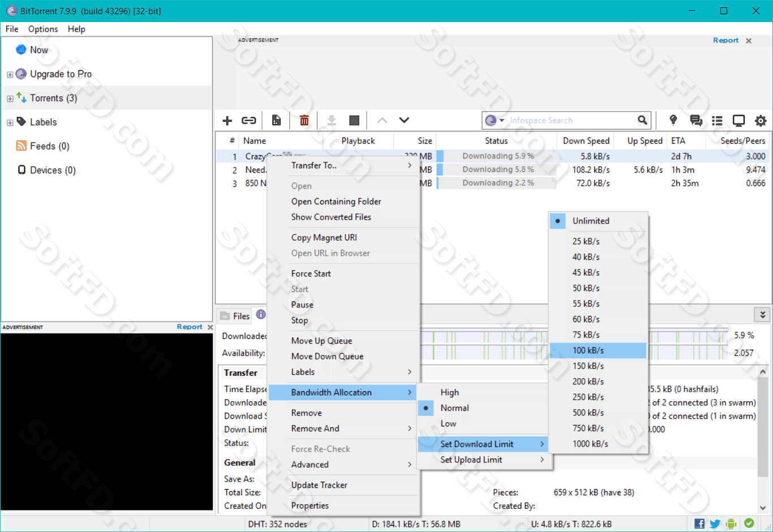
Task: Choose Low bandwidth allocation
Action: 483,423
